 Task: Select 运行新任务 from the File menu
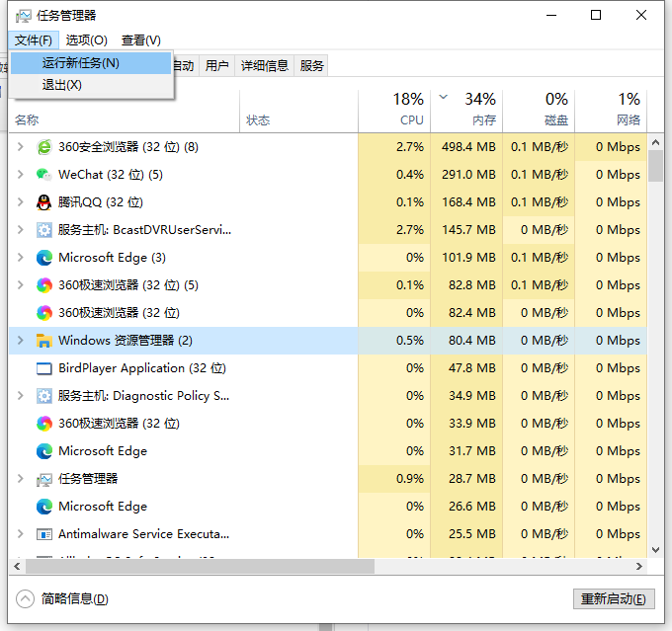(81, 63)
